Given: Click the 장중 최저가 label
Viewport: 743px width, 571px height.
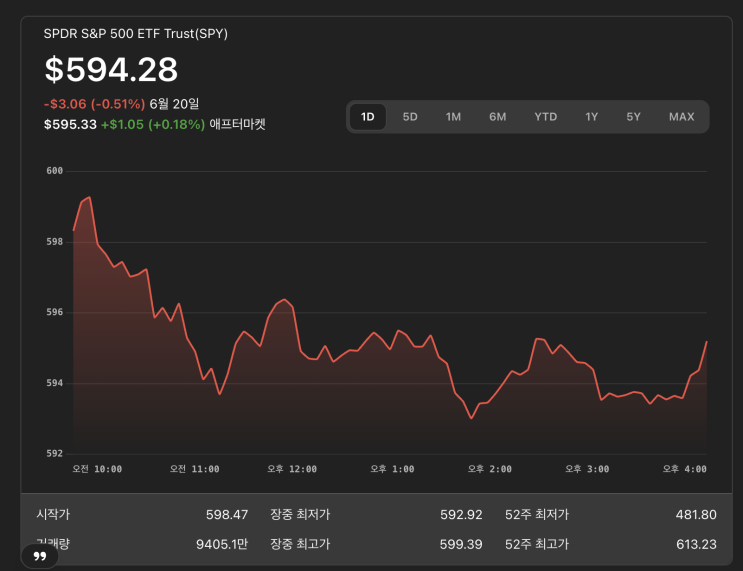Looking at the screenshot, I should [x=300, y=514].
